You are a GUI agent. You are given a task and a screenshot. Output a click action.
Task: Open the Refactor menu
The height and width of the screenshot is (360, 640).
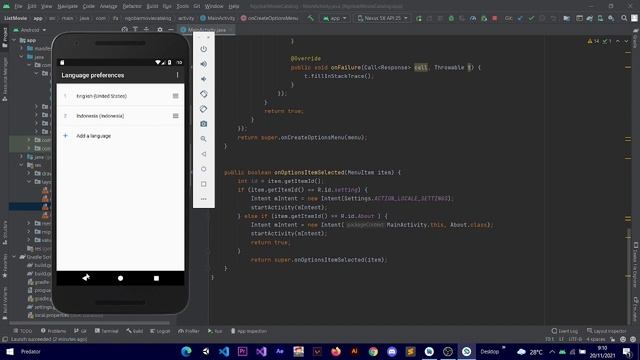(x=132, y=6)
